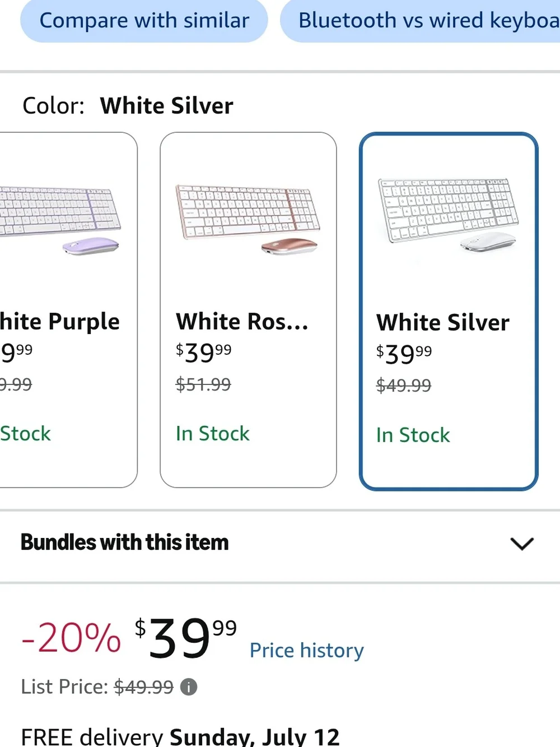The width and height of the screenshot is (560, 747).
Task: Click the $39.99 price in White Silver card
Action: tap(404, 354)
